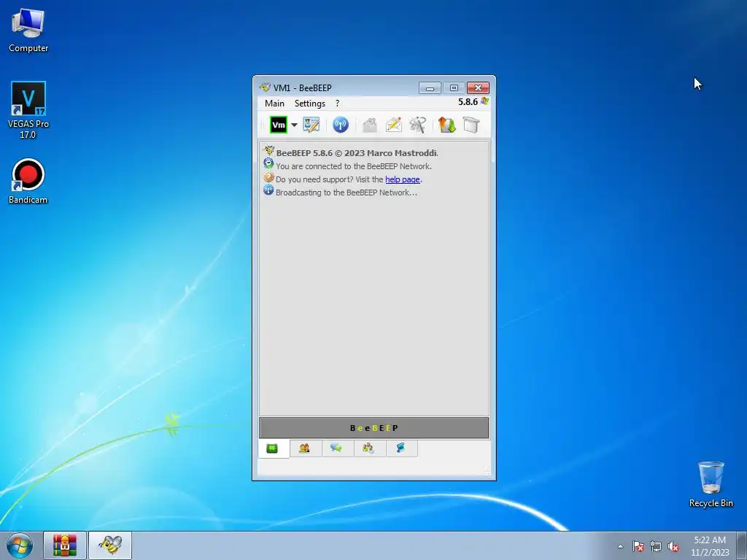Switch to the groups tab

coord(368,448)
